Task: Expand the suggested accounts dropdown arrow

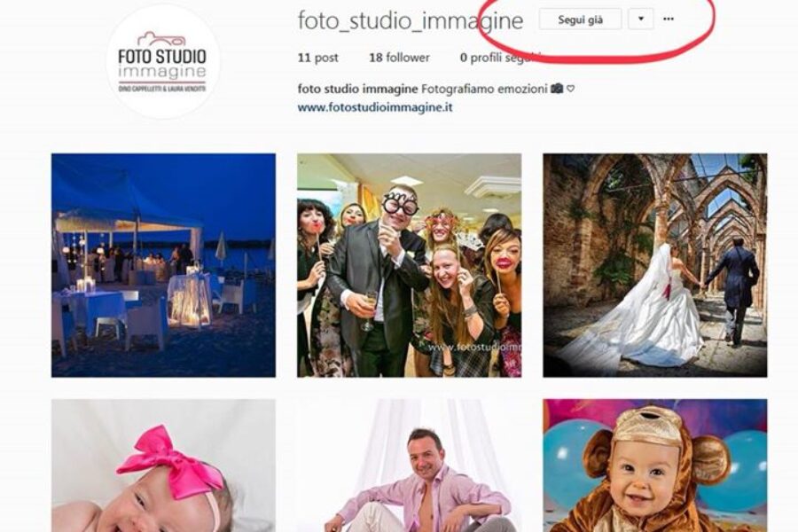Action: (x=641, y=20)
